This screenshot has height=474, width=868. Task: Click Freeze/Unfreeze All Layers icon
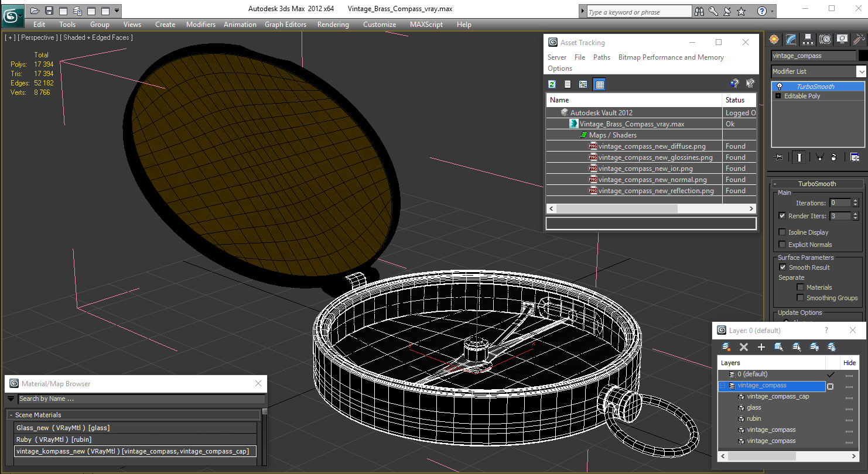click(832, 347)
